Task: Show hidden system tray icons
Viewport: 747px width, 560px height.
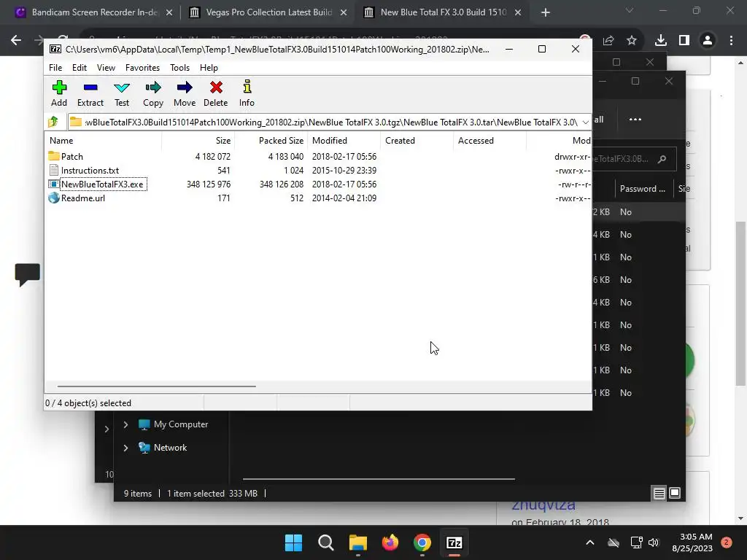Action: (589, 542)
